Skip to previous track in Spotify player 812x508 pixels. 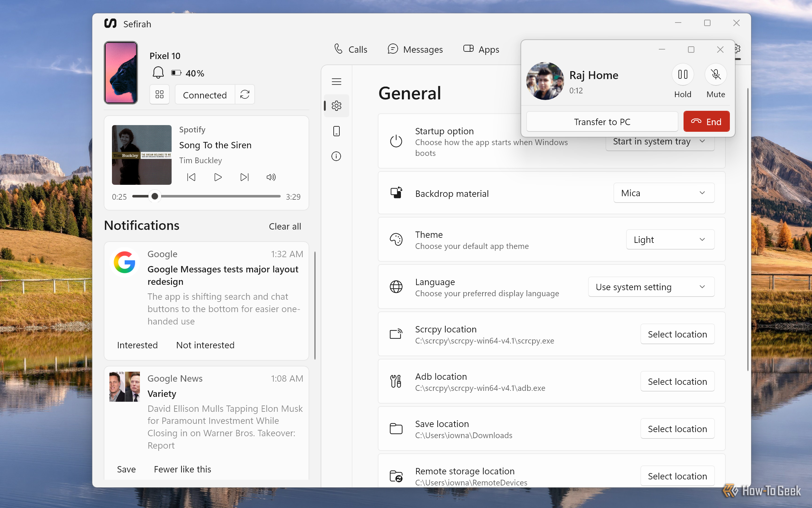[x=191, y=177]
